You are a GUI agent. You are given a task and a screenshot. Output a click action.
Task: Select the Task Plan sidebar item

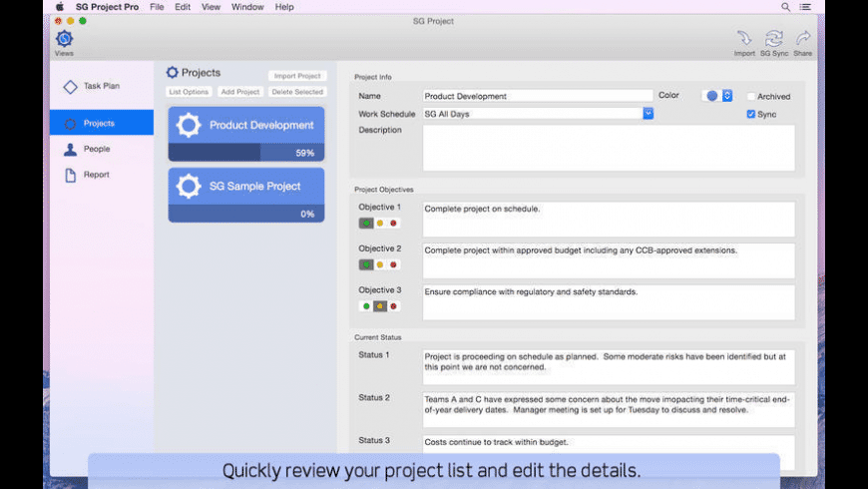(x=102, y=87)
